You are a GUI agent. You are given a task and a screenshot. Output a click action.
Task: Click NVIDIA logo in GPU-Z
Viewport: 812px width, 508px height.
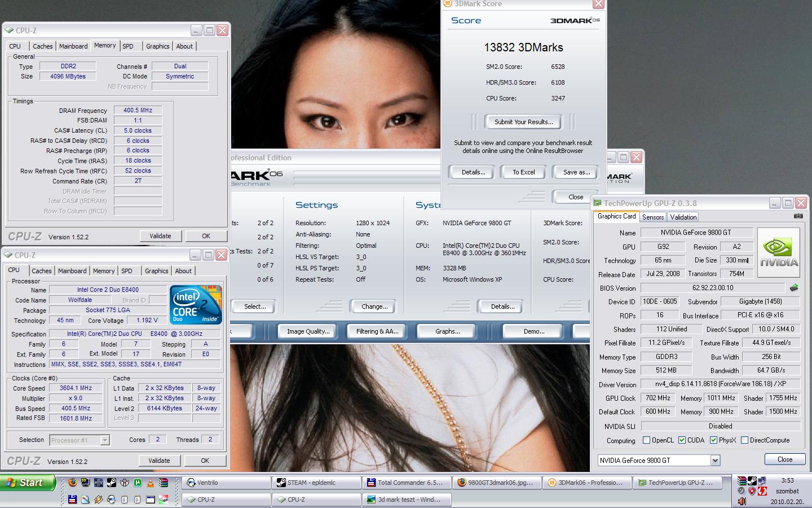(779, 252)
